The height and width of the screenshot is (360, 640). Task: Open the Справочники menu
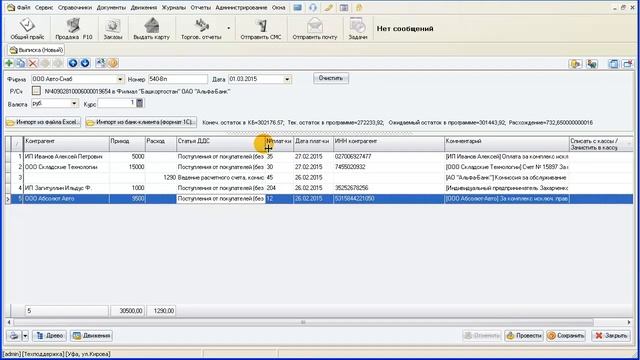click(x=75, y=8)
